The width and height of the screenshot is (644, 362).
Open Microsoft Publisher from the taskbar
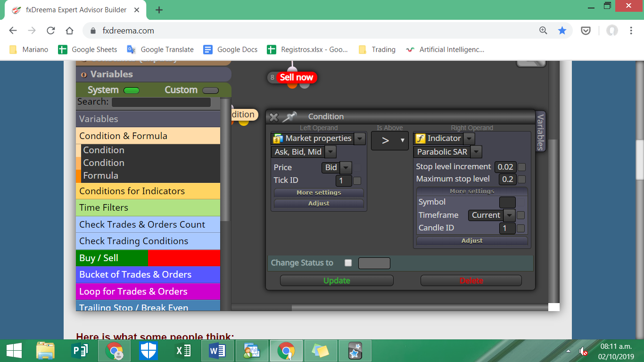(x=79, y=351)
